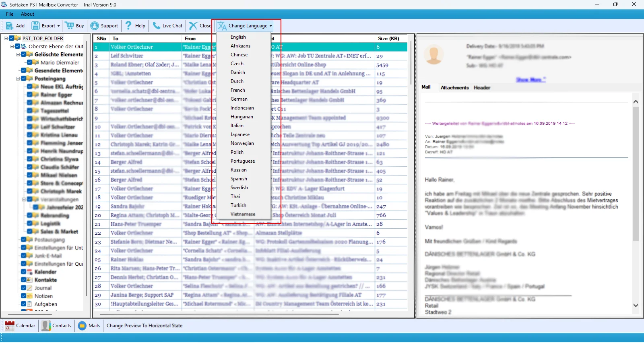Viewport: 644px width, 343px height.
Task: Select English from the language list
Action: [243, 37]
